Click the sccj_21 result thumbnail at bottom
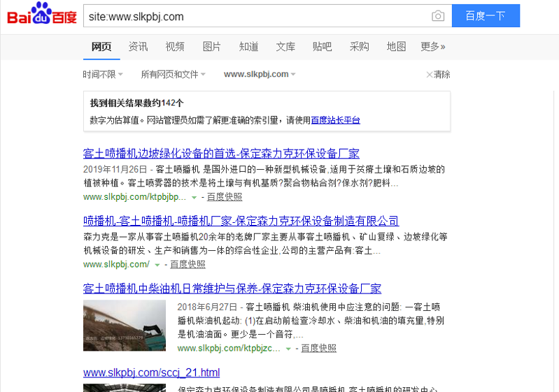The width and height of the screenshot is (559, 392). pos(125,388)
